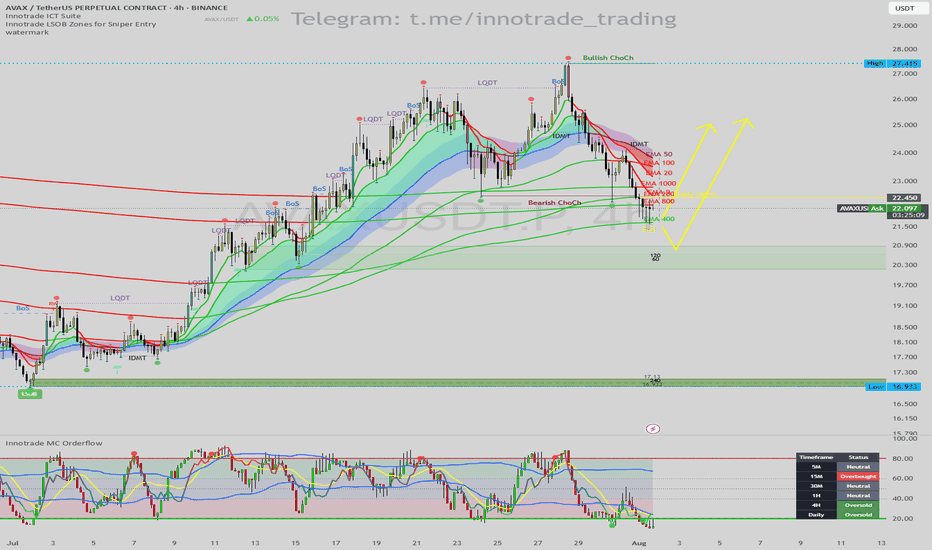Click the Bearish ChoCh label
This screenshot has height=550, width=932.
pyautogui.click(x=555, y=203)
